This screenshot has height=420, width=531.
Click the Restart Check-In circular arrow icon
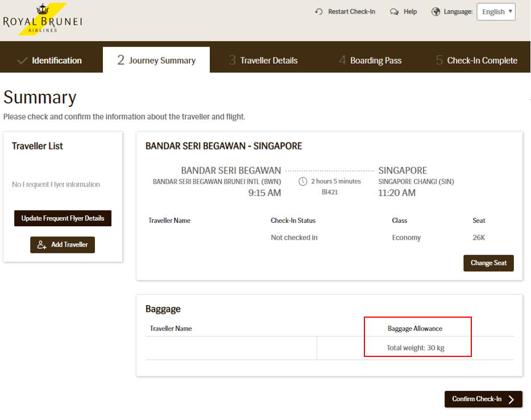coord(319,12)
